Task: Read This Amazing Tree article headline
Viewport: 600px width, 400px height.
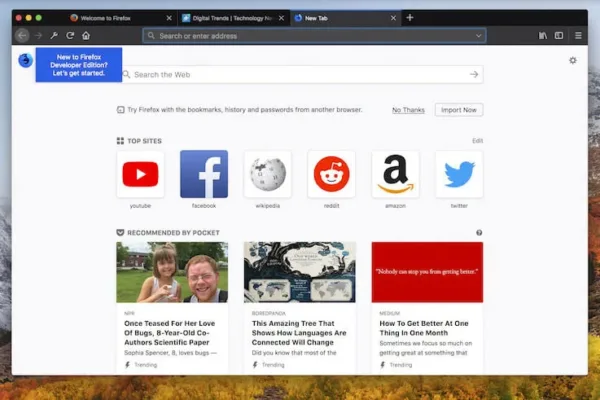Action: (x=299, y=333)
